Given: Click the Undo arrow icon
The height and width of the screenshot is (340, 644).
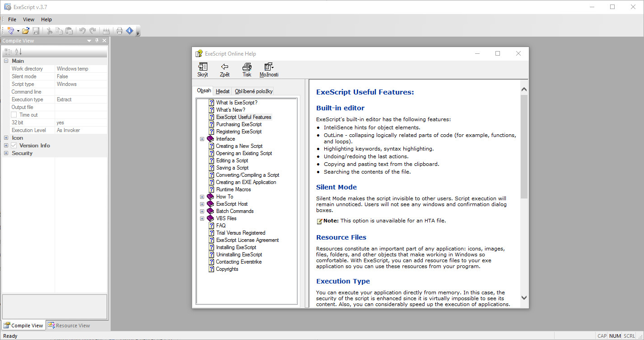Looking at the screenshot, I should 83,31.
